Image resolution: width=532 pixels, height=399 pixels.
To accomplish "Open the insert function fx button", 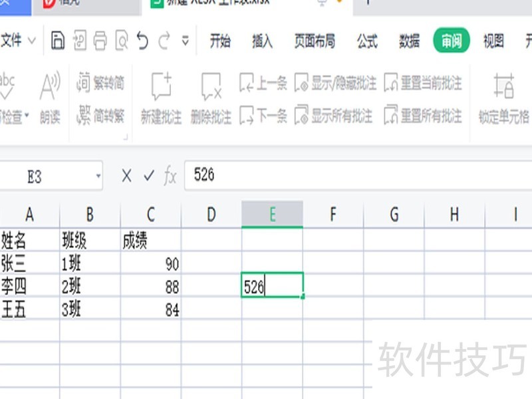I will click(170, 176).
